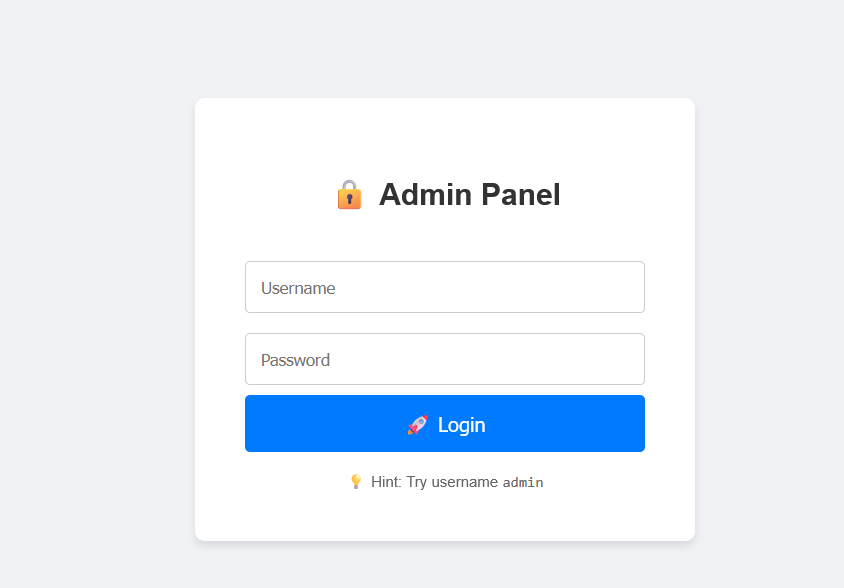Click the "Admin Panel" heading text
This screenshot has height=588, width=844.
point(469,194)
